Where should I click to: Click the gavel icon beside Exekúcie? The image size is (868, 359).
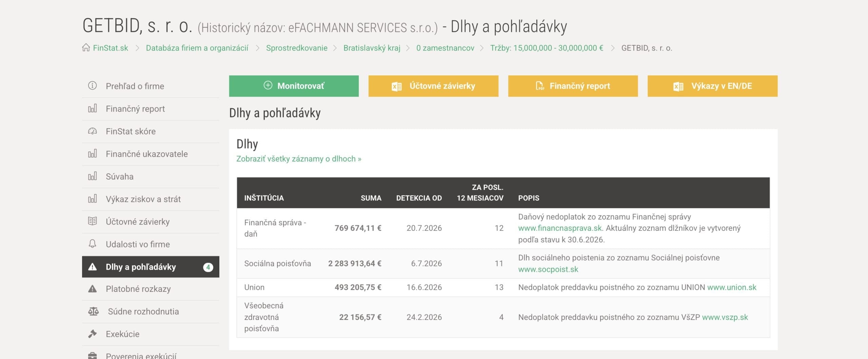click(92, 334)
